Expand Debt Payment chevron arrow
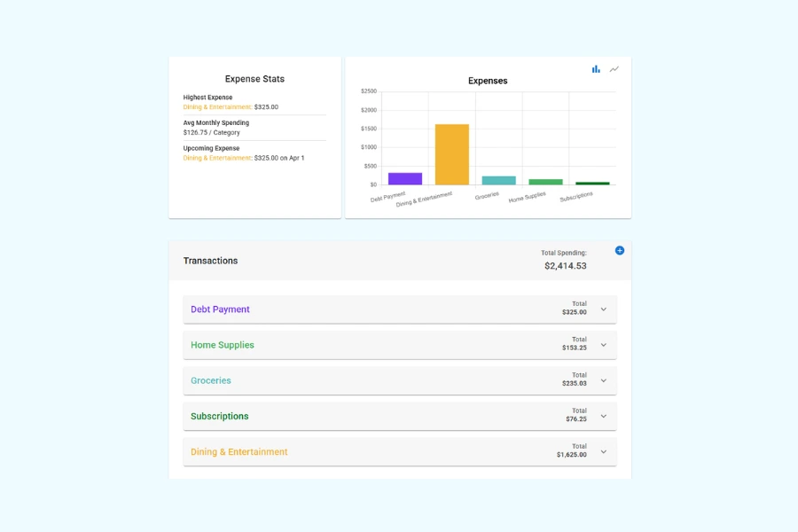 (604, 309)
